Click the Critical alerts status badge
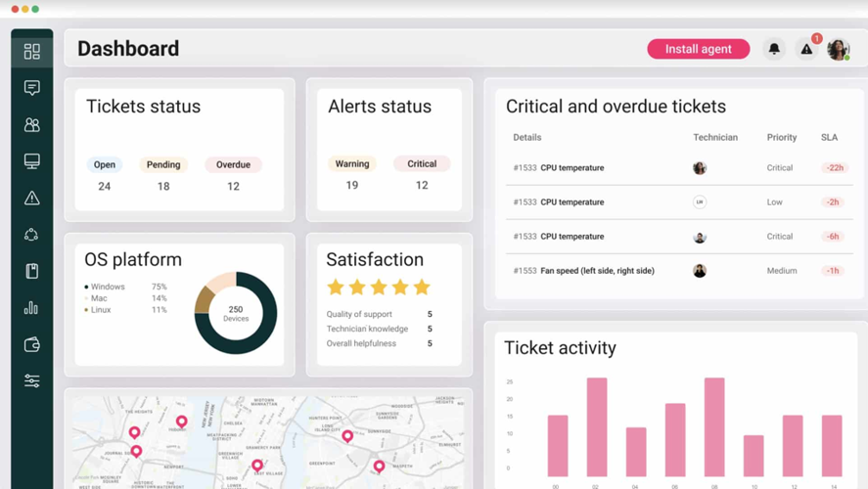868x489 pixels. (422, 163)
